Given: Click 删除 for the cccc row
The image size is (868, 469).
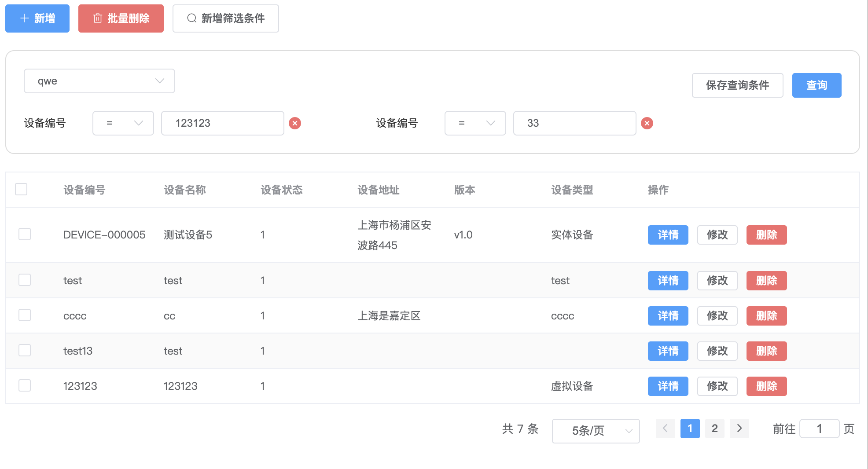Looking at the screenshot, I should (x=767, y=316).
